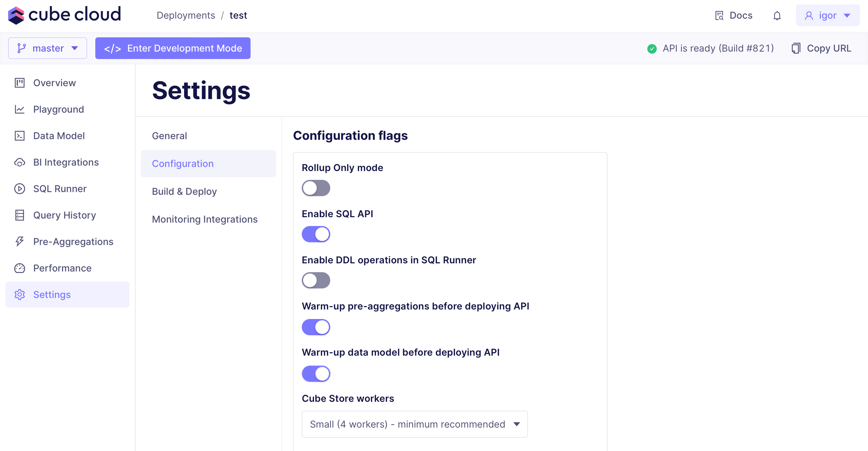Select Monitoring Integrations settings tab
Image resolution: width=868 pixels, height=451 pixels.
(204, 219)
